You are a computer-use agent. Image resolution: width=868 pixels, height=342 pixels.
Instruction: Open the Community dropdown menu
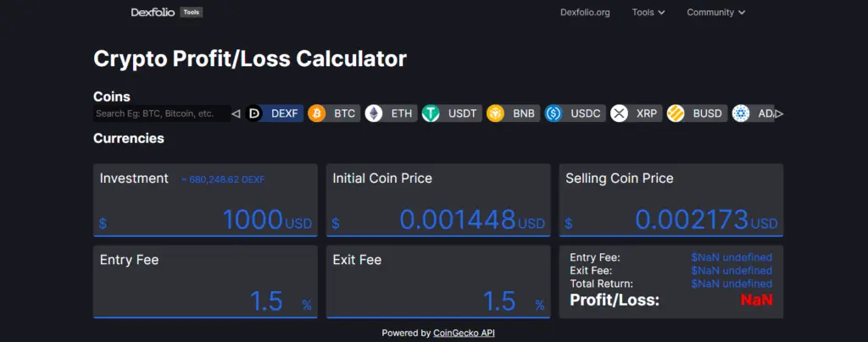point(716,13)
